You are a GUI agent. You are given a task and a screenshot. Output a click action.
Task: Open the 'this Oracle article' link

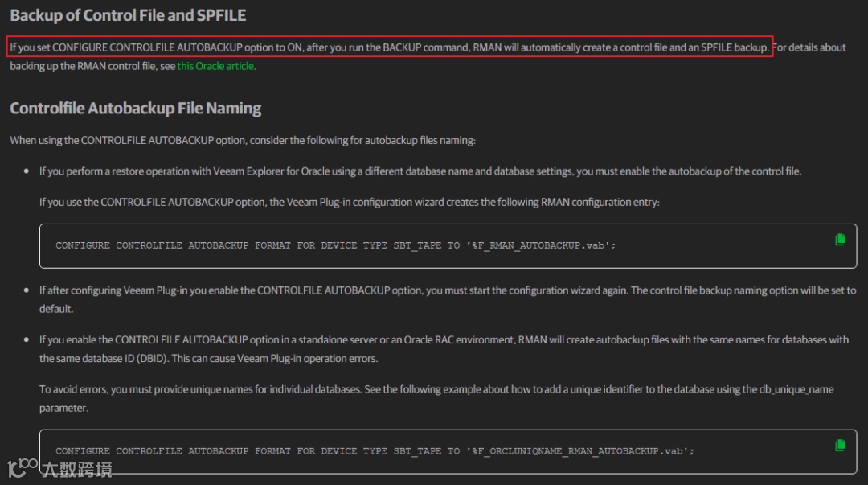[x=215, y=66]
